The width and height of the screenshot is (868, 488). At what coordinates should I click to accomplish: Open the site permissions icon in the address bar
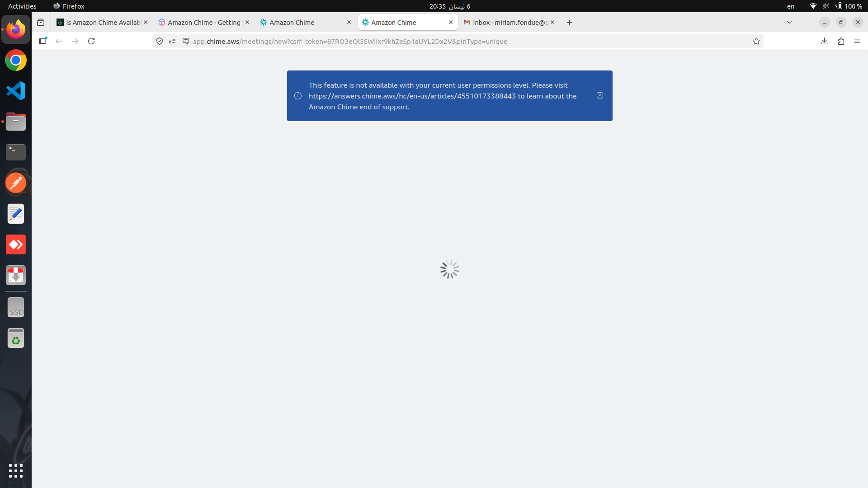click(172, 41)
